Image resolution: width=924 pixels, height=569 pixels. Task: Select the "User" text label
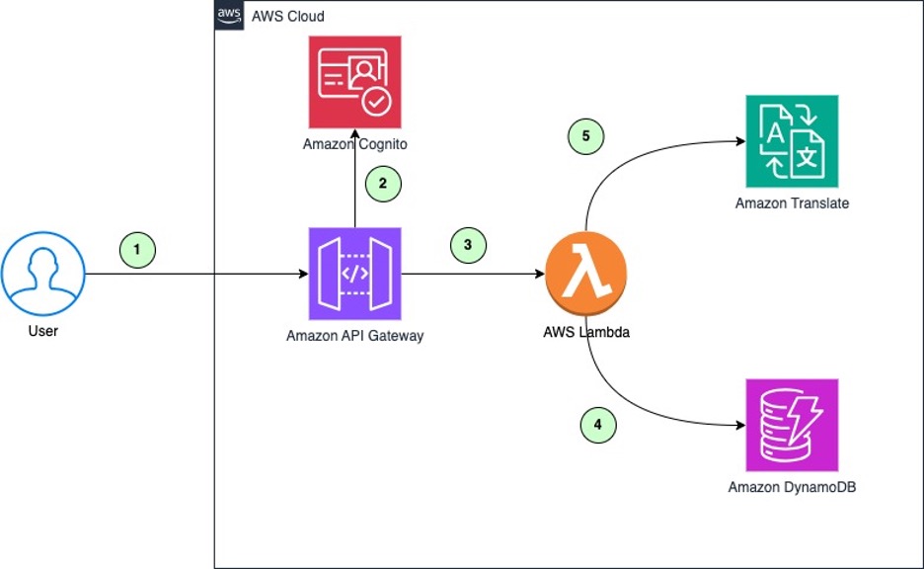point(43,331)
